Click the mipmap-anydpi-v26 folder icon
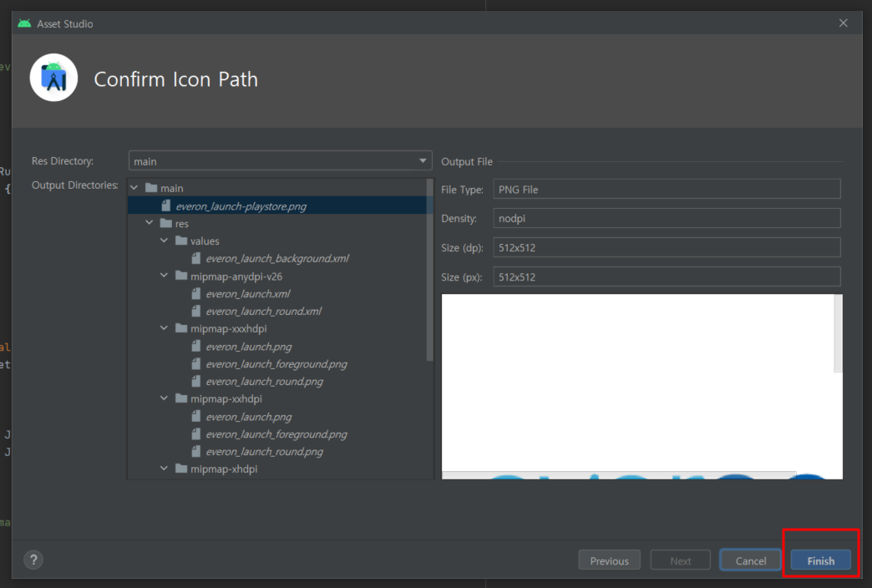This screenshot has height=588, width=872. [181, 276]
